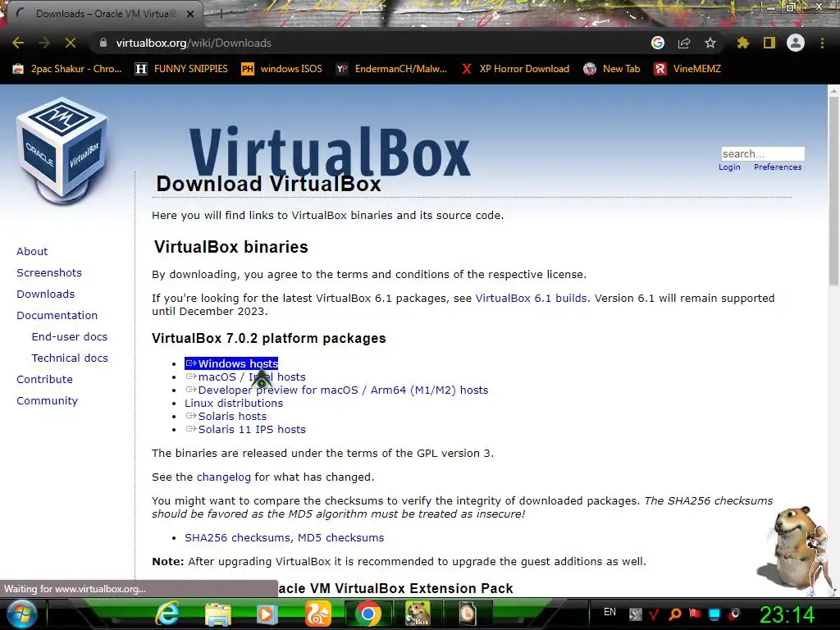
Task: Open the Preferences link
Action: 778,167
